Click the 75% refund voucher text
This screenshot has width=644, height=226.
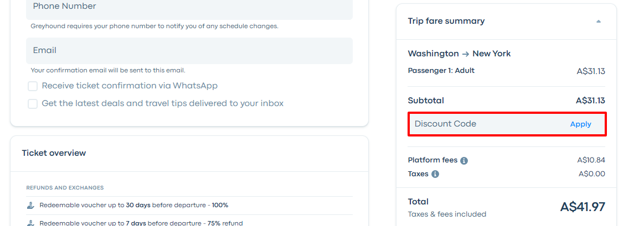click(x=133, y=223)
